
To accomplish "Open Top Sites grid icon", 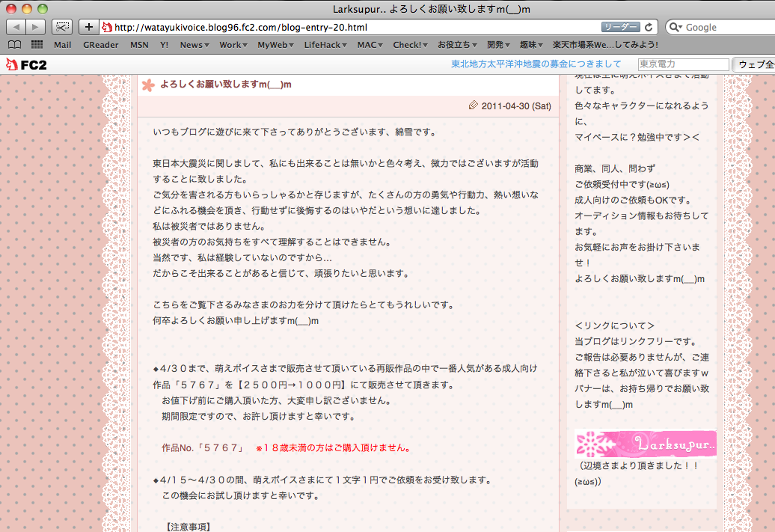I will (x=37, y=45).
